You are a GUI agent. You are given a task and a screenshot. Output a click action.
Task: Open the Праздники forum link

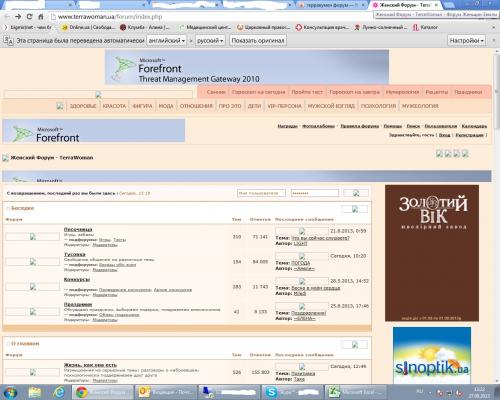point(78,304)
